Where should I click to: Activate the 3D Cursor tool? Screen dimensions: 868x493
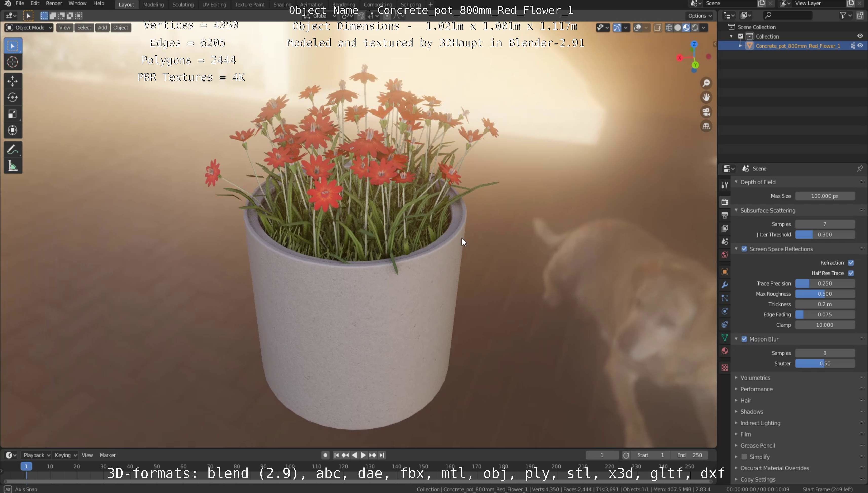pos(13,62)
